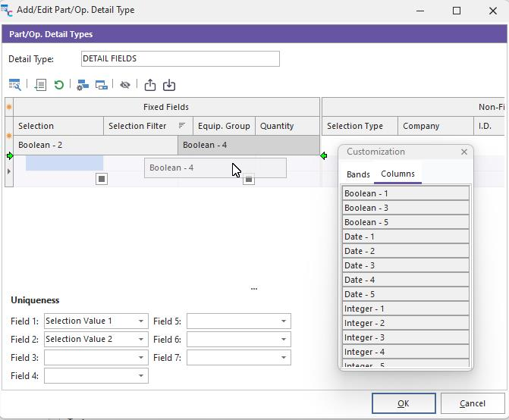The height and width of the screenshot is (420, 509).
Task: Open the Field 1 uniqueness dropdown
Action: (x=140, y=321)
